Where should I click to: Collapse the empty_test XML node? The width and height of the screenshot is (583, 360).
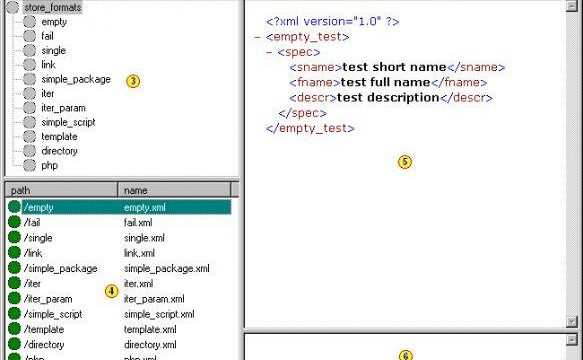click(257, 37)
